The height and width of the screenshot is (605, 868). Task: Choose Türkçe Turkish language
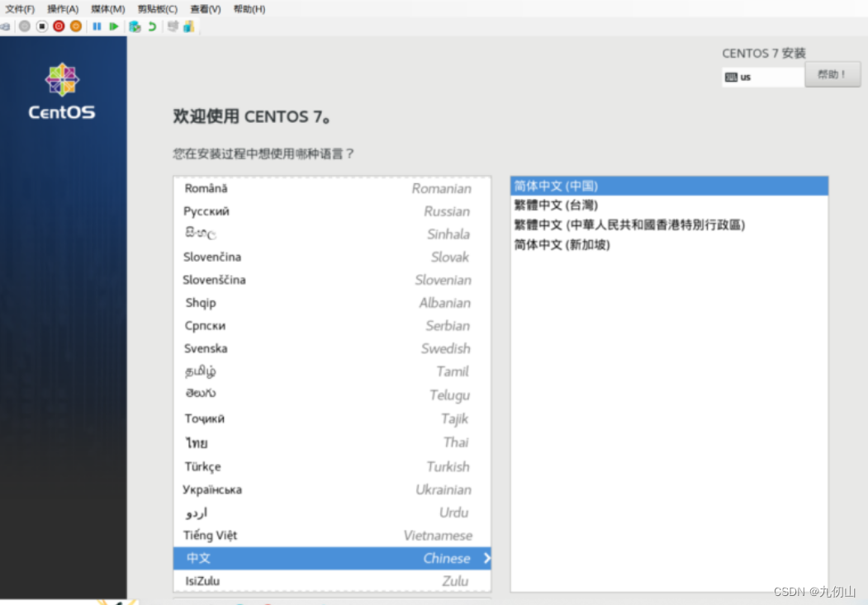click(x=332, y=466)
